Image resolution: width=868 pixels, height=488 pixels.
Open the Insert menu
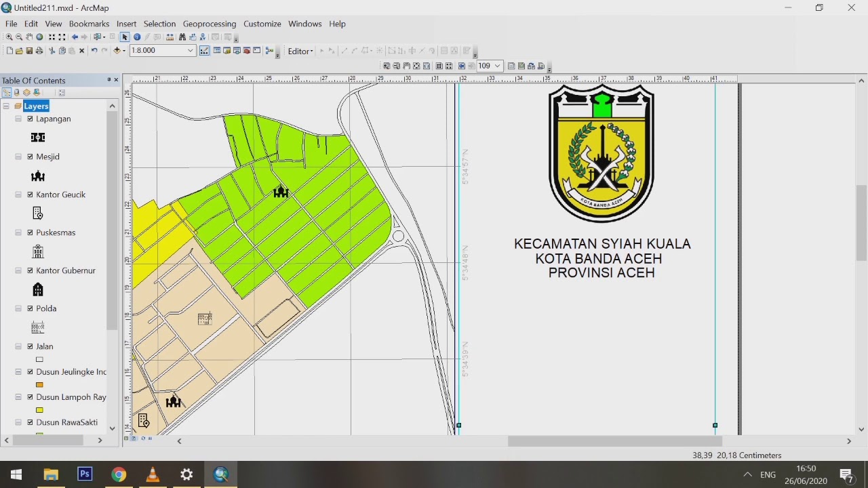[126, 24]
